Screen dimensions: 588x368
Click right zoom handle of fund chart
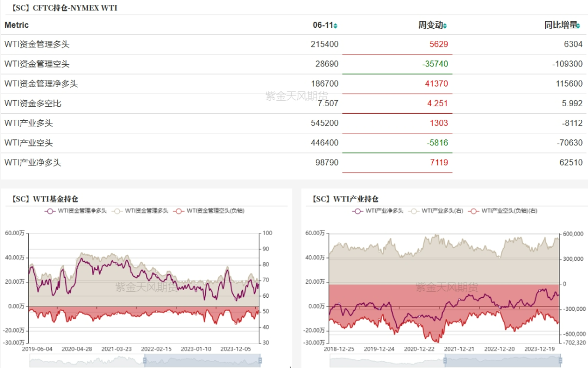click(x=260, y=360)
